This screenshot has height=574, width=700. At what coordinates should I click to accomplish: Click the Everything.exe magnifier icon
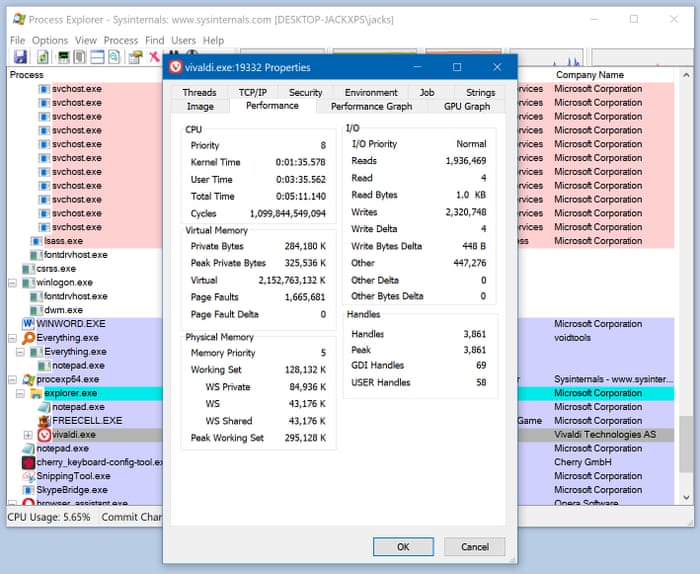[28, 338]
